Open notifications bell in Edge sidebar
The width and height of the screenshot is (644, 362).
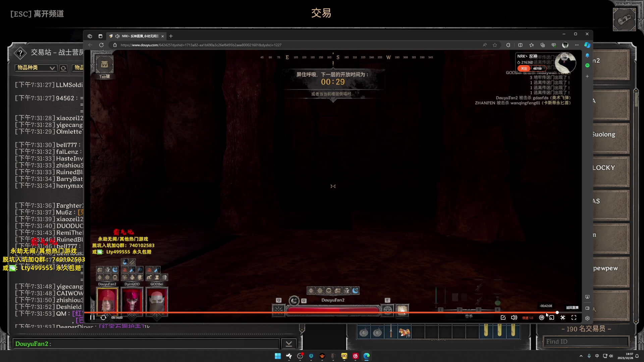587,55
